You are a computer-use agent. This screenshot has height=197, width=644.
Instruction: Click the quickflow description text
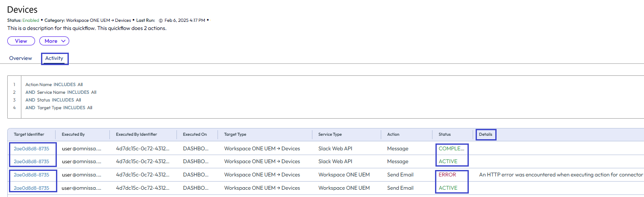point(87,28)
